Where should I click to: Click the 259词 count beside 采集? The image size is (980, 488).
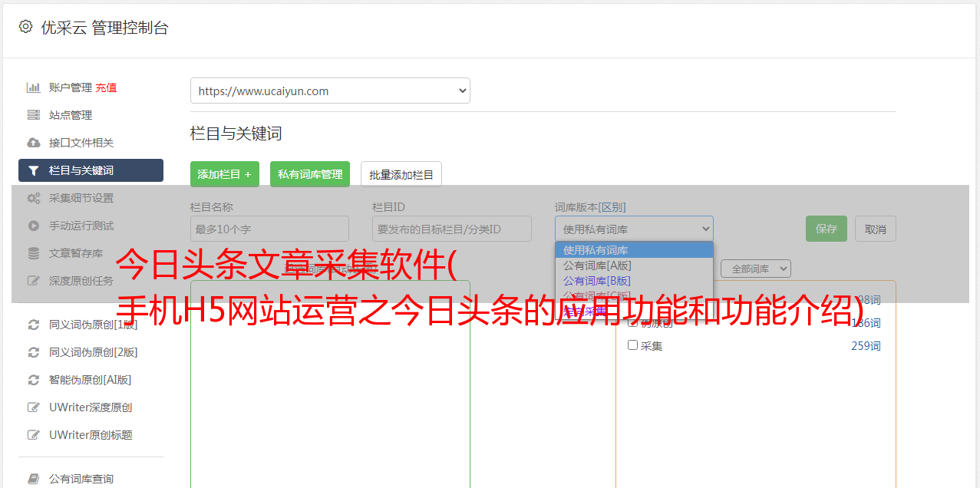coord(866,346)
